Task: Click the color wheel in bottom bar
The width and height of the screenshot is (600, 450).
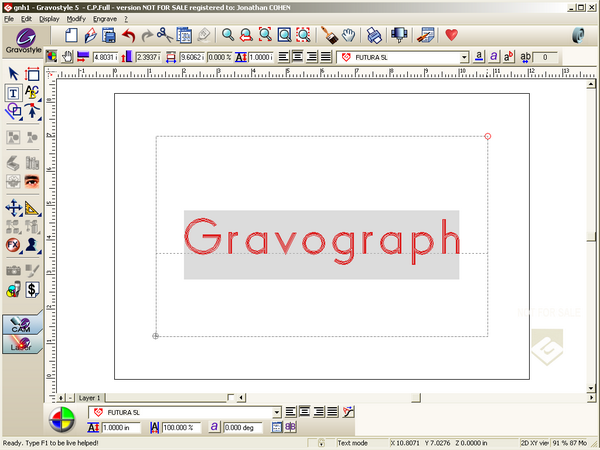Action: click(x=62, y=419)
